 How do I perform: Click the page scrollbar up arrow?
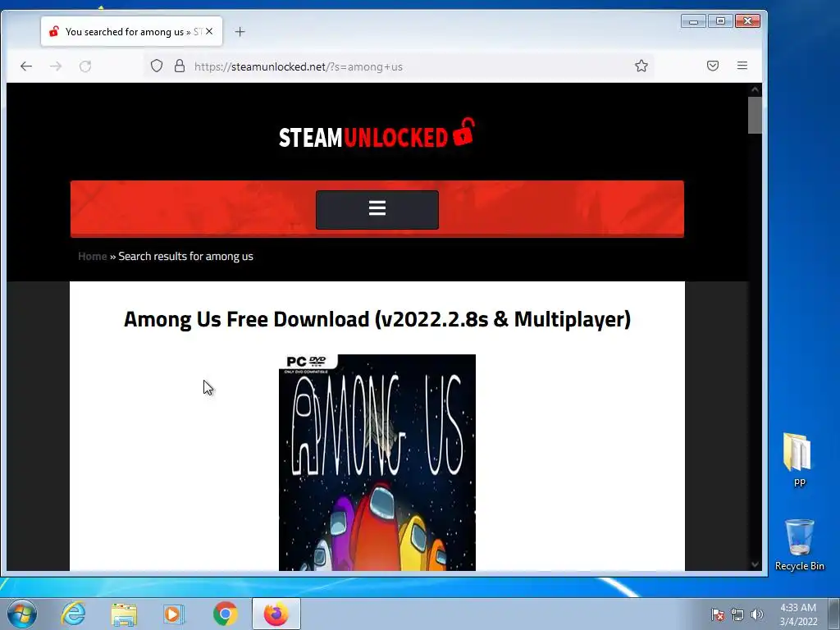pos(755,89)
